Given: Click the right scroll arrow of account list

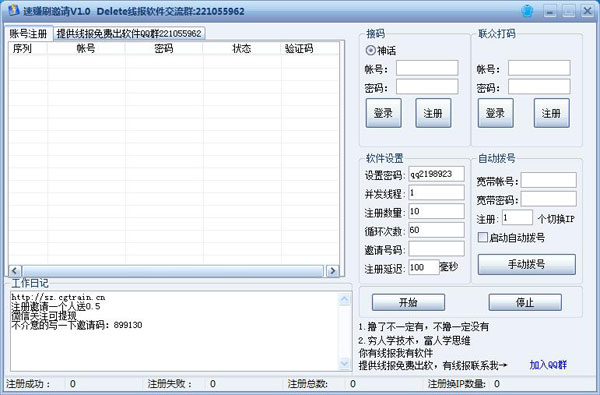Looking at the screenshot, I should (332, 271).
